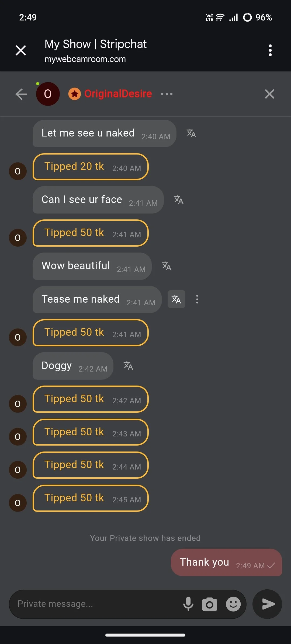291x644 pixels.
Task: Tap the OriginalDesire avatar in header
Action: coord(48,94)
